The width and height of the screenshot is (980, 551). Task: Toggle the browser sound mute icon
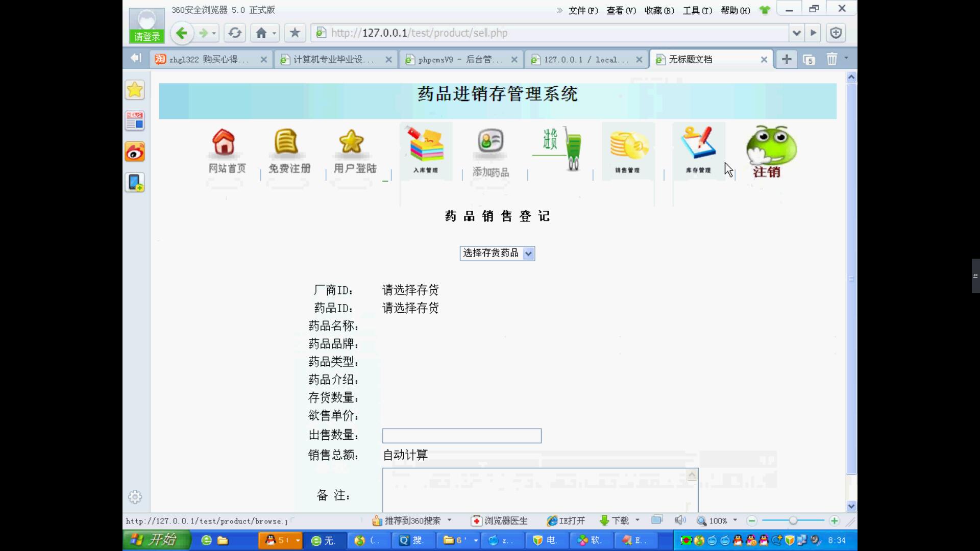click(680, 520)
